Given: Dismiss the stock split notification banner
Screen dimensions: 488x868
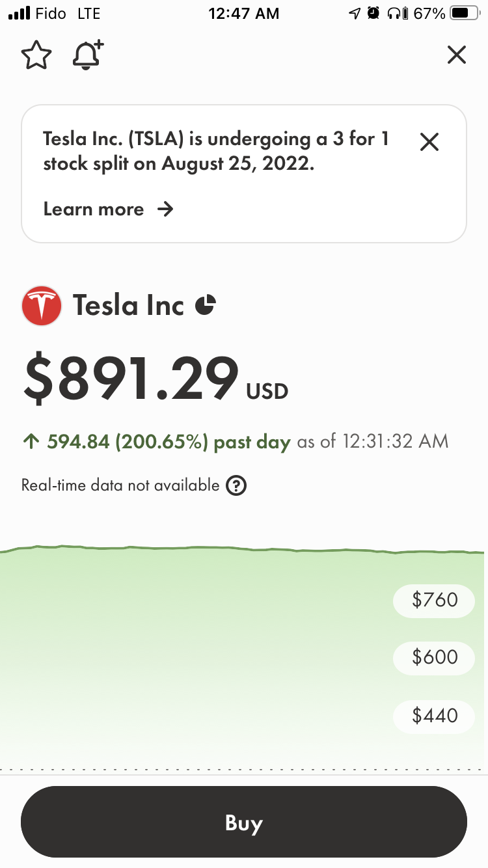Looking at the screenshot, I should click(429, 142).
